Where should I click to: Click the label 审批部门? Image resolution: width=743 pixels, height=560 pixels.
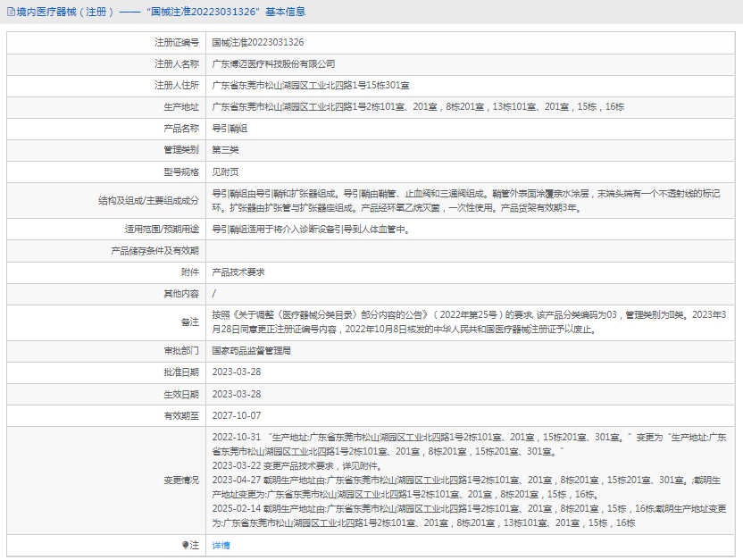coord(181,351)
